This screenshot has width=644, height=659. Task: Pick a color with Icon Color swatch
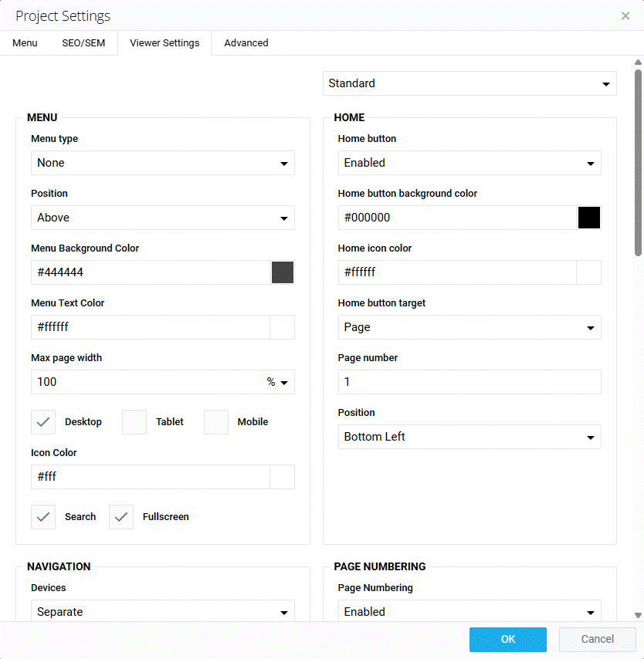pyautogui.click(x=283, y=477)
